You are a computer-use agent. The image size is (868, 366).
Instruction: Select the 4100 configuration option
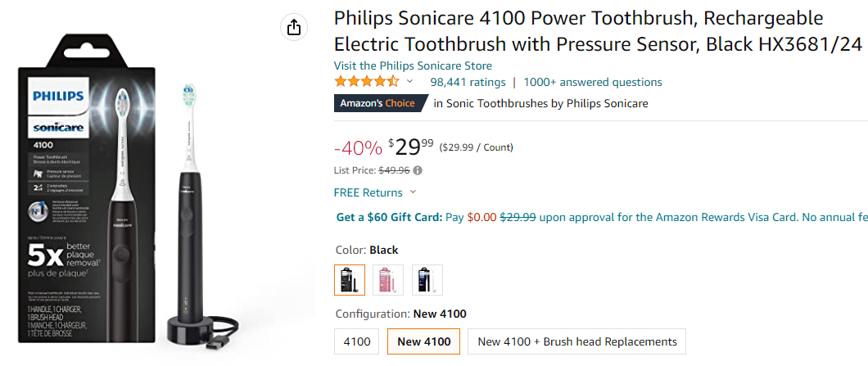point(356,341)
